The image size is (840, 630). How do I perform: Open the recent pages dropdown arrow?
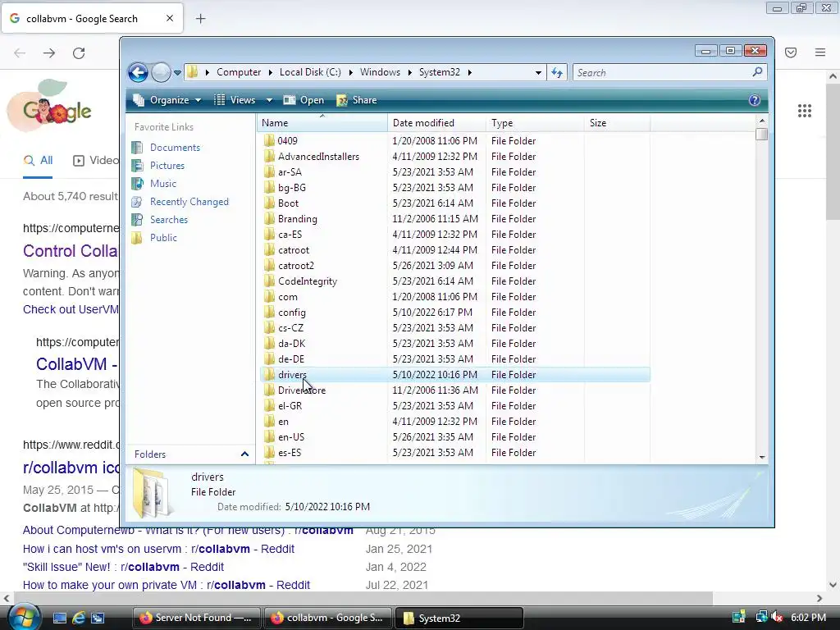[x=177, y=73]
